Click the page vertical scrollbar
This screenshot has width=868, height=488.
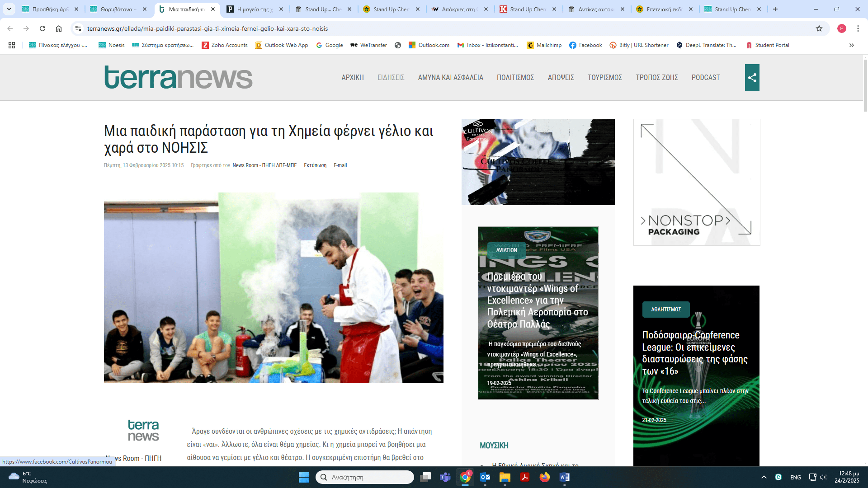pos(865,86)
